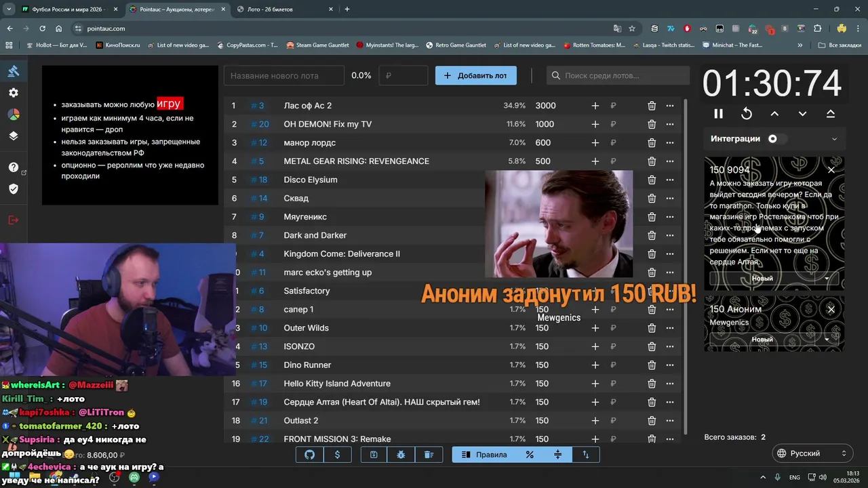The image size is (868, 488).
Task: Open the pie chart statistics page
Action: [x=14, y=114]
